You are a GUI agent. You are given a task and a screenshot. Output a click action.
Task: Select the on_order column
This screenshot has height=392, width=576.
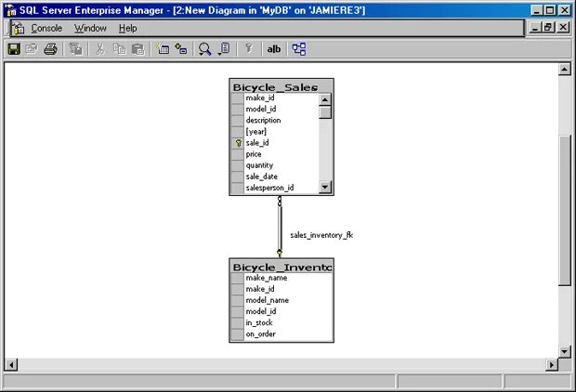click(261, 334)
